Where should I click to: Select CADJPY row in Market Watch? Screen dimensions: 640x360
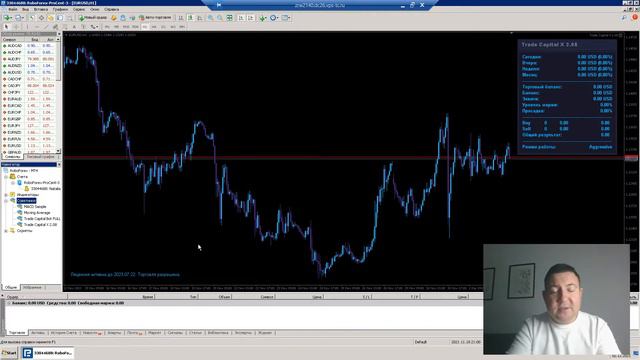(x=29, y=86)
